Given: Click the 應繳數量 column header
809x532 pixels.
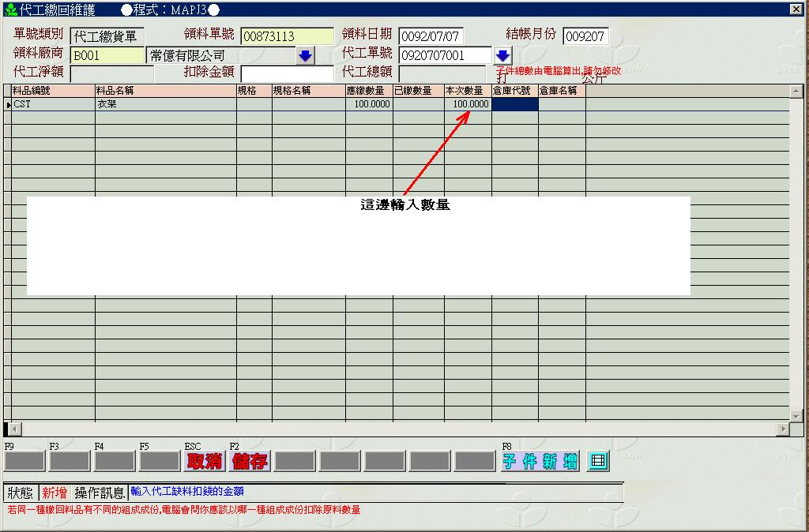Looking at the screenshot, I should tap(368, 91).
